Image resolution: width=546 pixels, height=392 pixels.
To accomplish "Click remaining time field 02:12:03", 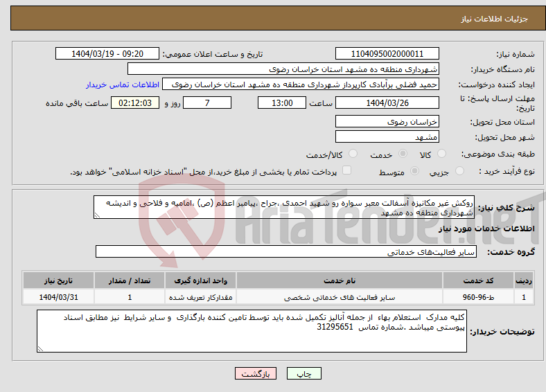I will point(135,103).
